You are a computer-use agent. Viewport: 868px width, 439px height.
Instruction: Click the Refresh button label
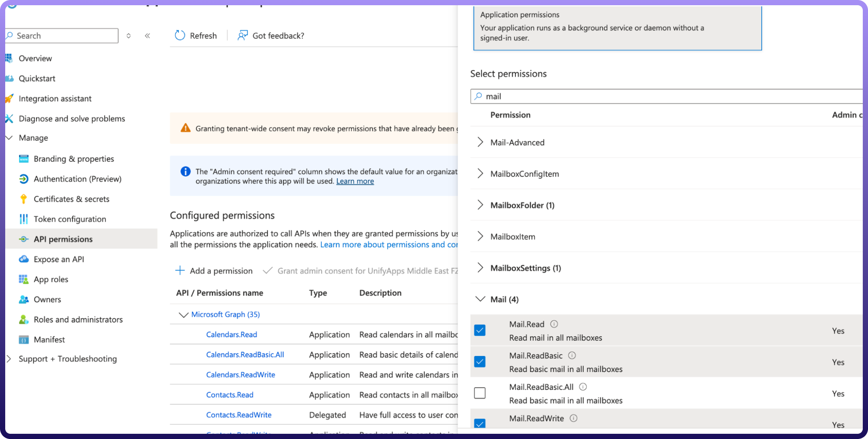[x=203, y=36]
